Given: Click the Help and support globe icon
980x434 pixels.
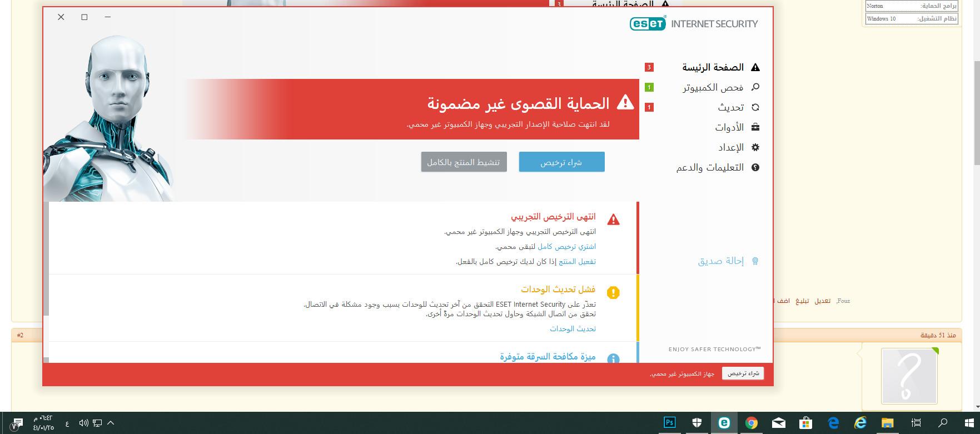Looking at the screenshot, I should 755,167.
